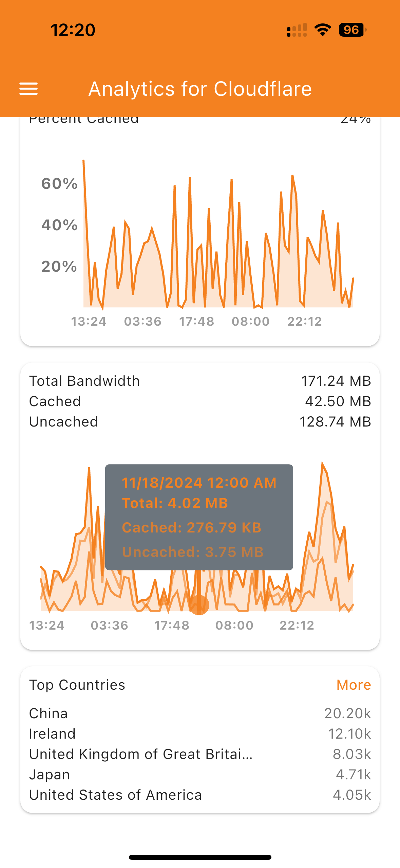
Task: Tap the Wi-Fi status icon
Action: pyautogui.click(x=323, y=30)
